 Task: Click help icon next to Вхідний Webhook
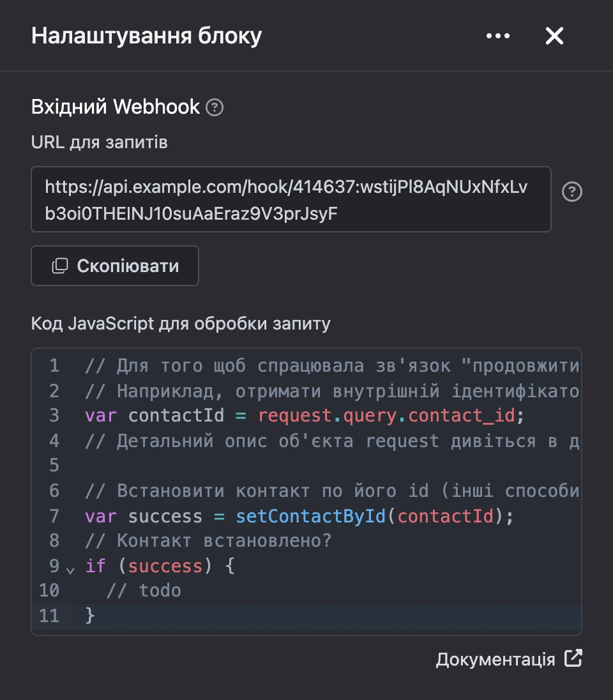point(215,107)
